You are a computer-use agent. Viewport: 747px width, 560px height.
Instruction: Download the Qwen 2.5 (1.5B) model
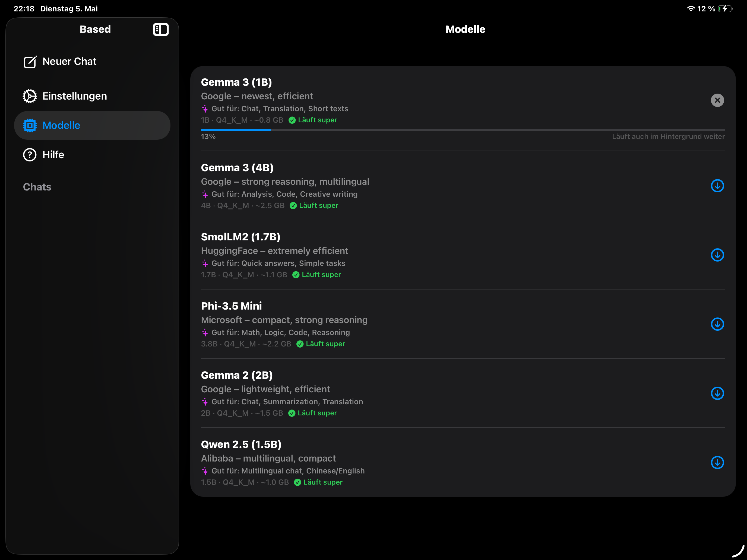(717, 462)
